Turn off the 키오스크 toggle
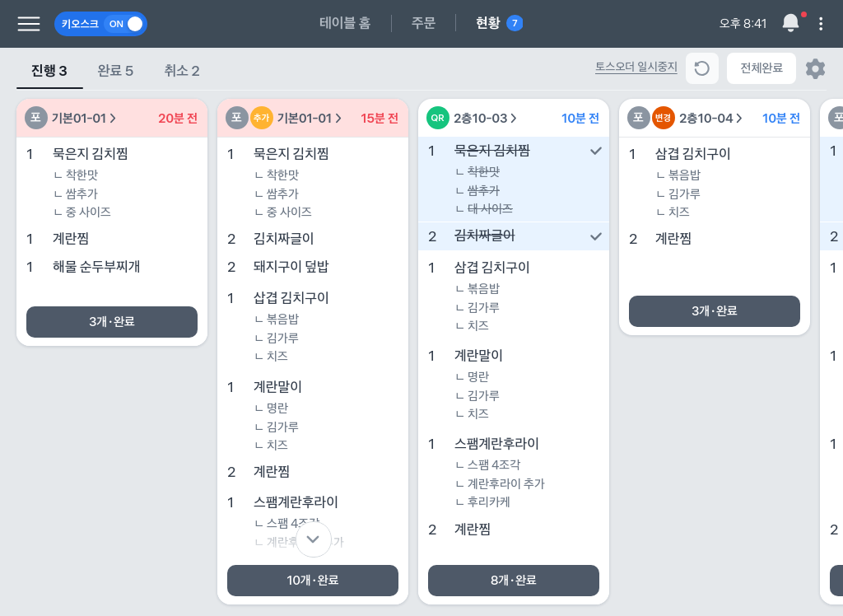Screen dimensions: 843x616 [x=123, y=25]
